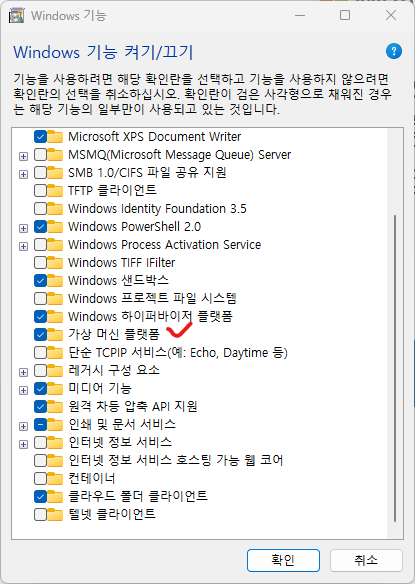The height and width of the screenshot is (584, 415).
Task: Select 단순 TCPIP 서비스 label text
Action: (178, 352)
